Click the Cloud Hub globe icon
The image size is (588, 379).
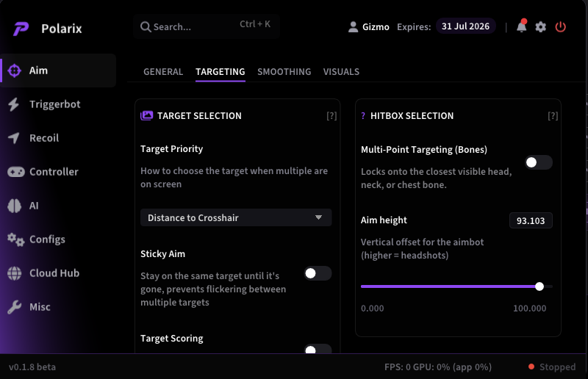(x=14, y=273)
